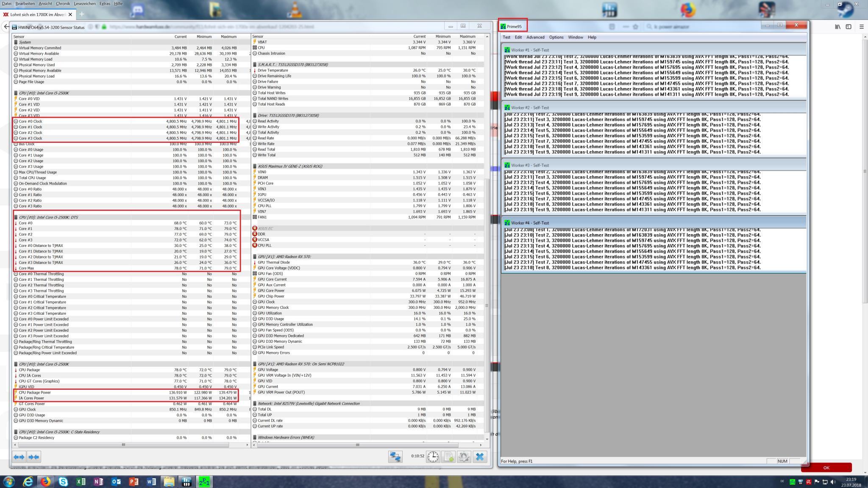The width and height of the screenshot is (868, 488).
Task: Open Prime95 Window menu
Action: (x=576, y=37)
